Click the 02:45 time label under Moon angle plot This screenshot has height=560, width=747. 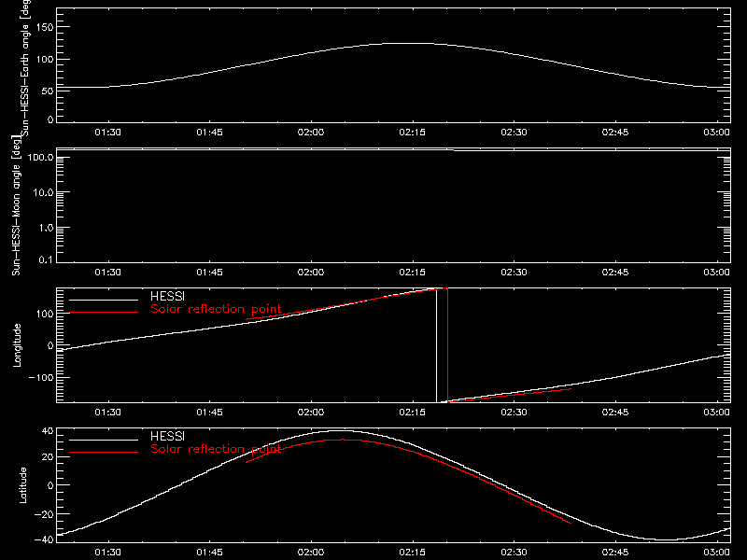615,272
